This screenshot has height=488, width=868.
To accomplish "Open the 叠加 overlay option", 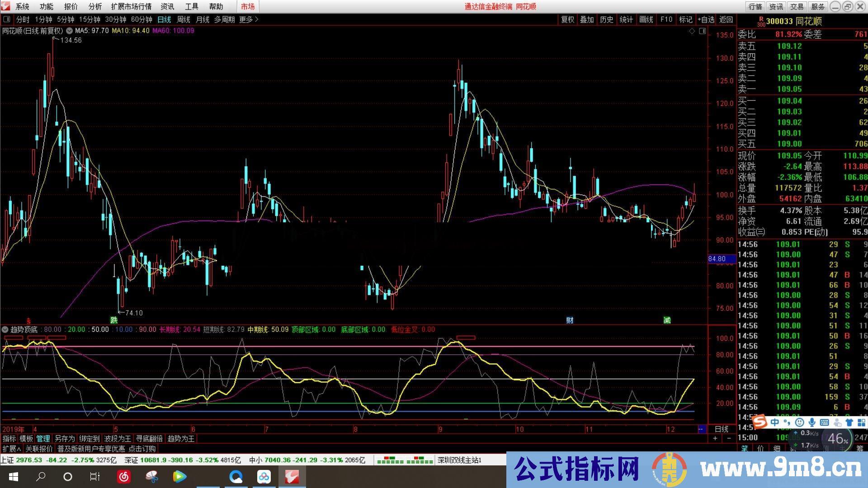I will coord(587,19).
